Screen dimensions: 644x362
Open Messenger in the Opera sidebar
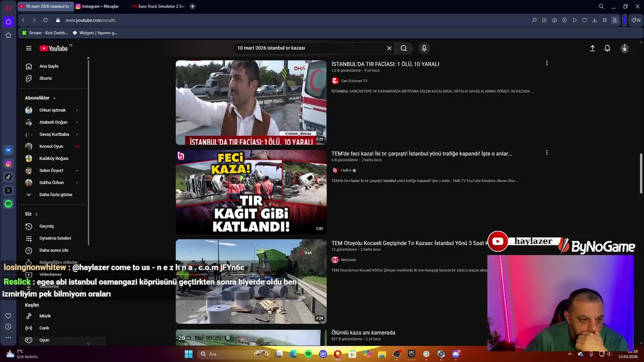[x=8, y=150]
